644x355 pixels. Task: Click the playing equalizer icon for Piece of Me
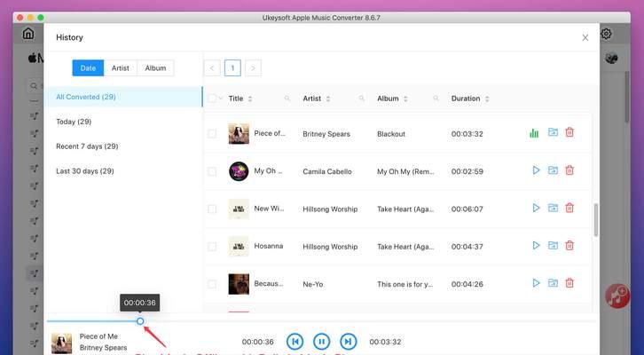click(x=534, y=133)
